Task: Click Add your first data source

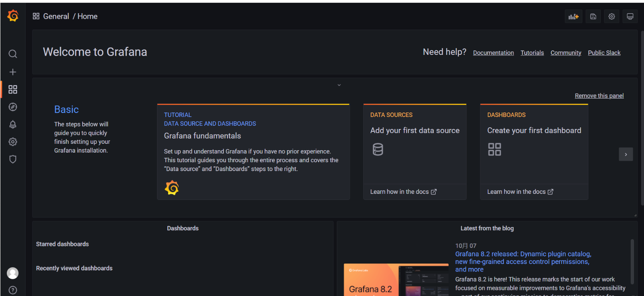Action: click(x=415, y=131)
